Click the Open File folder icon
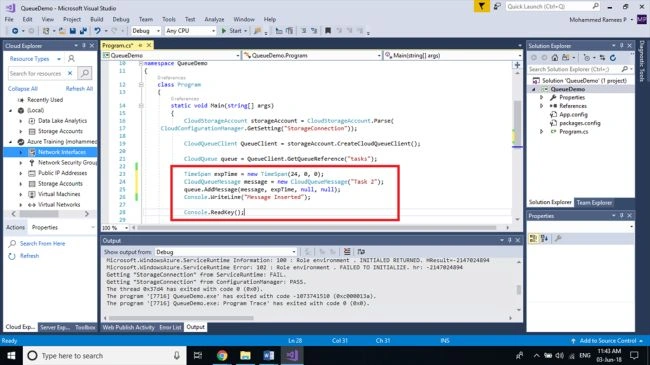 click(62, 31)
